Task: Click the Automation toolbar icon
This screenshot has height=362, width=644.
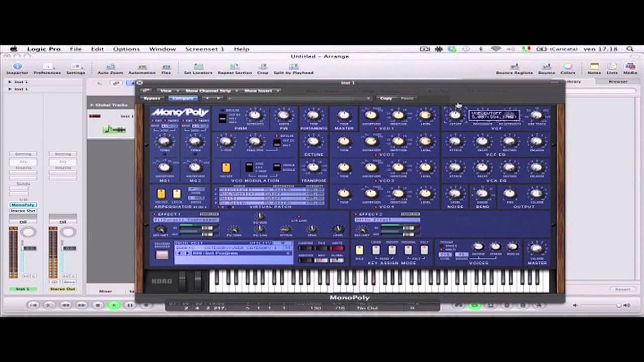Action: coord(142,69)
